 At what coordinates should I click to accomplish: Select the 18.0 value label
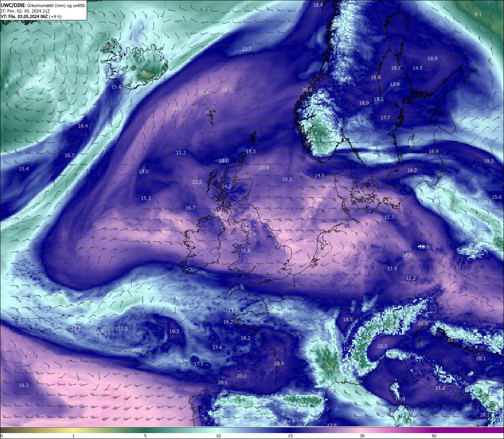[x=452, y=340]
